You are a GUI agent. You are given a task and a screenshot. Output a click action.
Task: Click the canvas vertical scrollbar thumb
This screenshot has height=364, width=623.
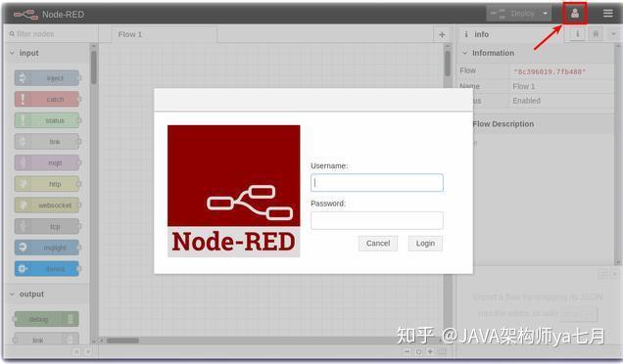pos(448,64)
